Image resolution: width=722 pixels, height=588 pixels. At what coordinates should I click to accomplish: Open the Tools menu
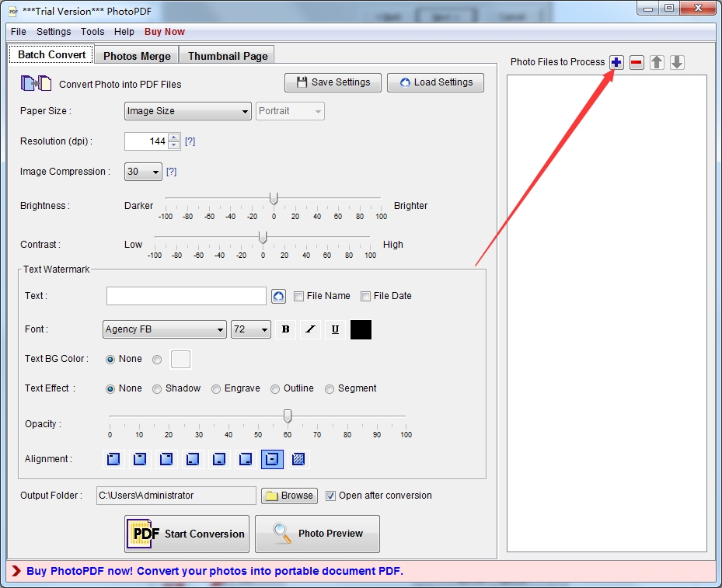[x=92, y=32]
